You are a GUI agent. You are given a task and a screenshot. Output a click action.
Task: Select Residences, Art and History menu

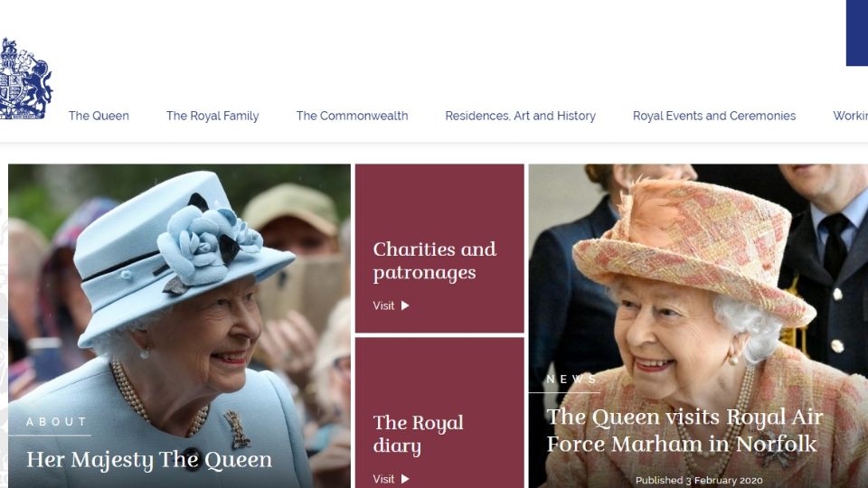521,116
